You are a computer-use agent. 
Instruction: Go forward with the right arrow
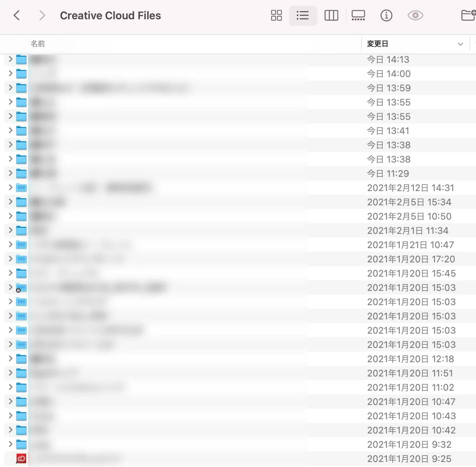tap(42, 15)
